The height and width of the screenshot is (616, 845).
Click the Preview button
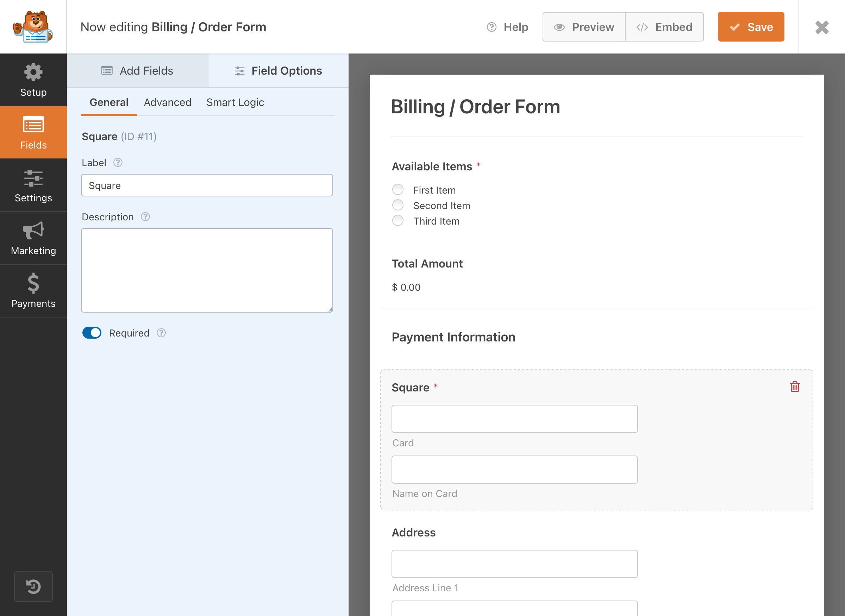coord(584,27)
